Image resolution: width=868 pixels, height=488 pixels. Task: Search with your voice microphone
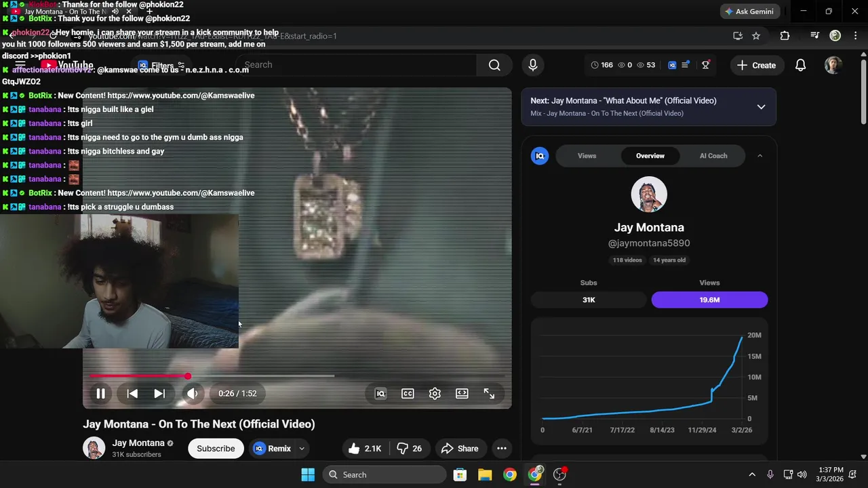[533, 65]
